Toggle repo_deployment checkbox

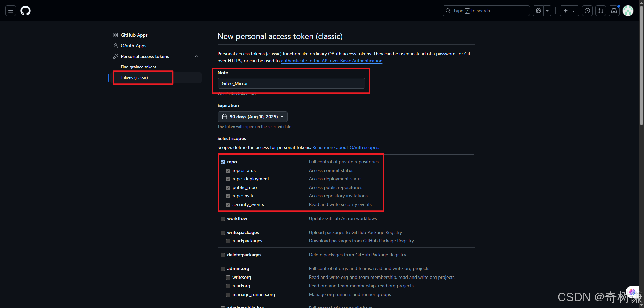(228, 179)
